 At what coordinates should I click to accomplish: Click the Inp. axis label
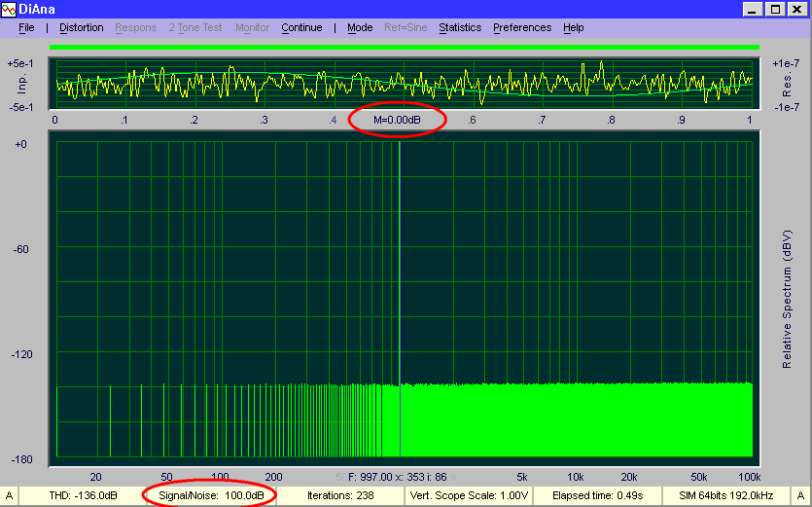(x=21, y=84)
